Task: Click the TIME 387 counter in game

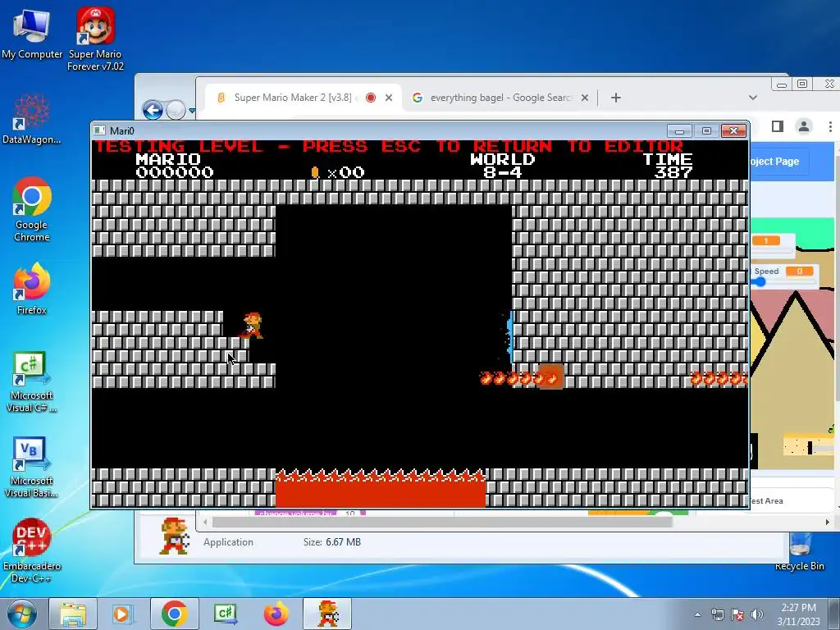Action: [x=668, y=166]
